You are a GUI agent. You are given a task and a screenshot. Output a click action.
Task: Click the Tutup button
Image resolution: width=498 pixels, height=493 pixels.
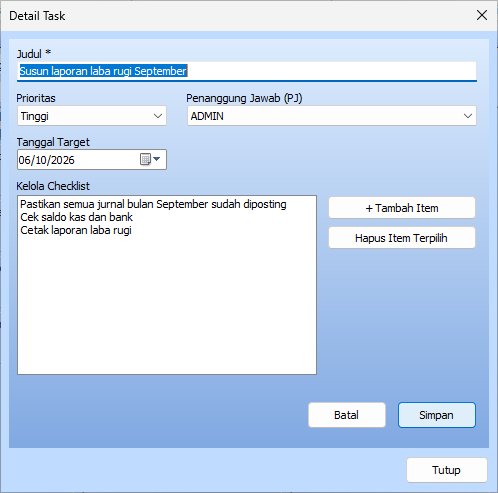click(x=447, y=470)
